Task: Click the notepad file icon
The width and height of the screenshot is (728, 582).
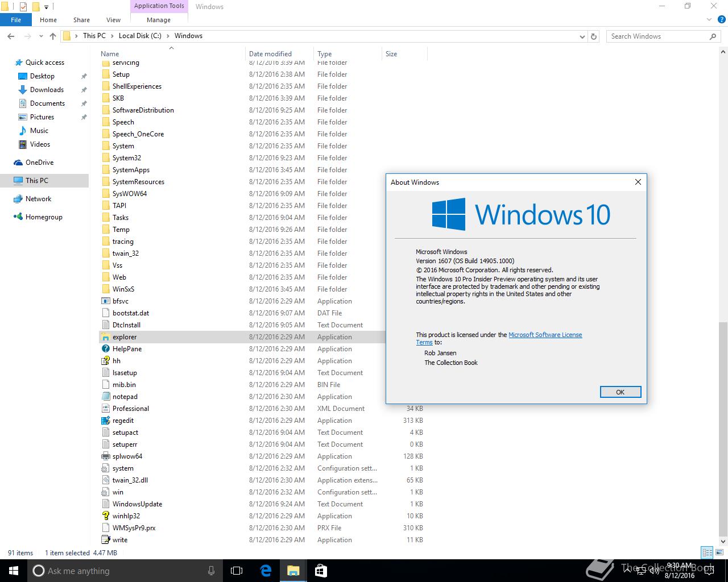Action: (105, 397)
